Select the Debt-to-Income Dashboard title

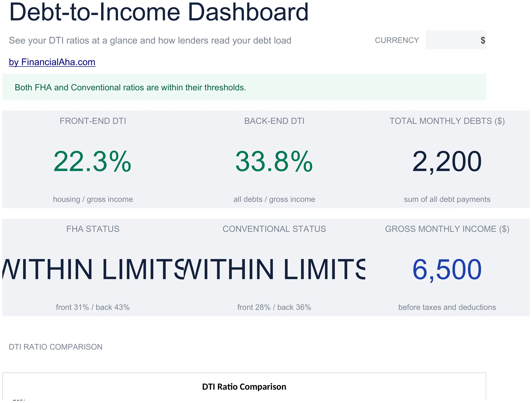pos(159,12)
